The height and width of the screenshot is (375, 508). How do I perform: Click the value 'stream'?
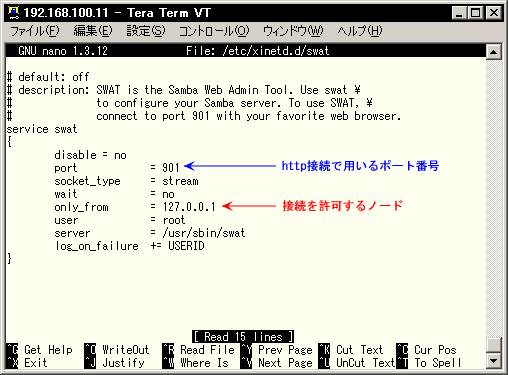click(180, 181)
